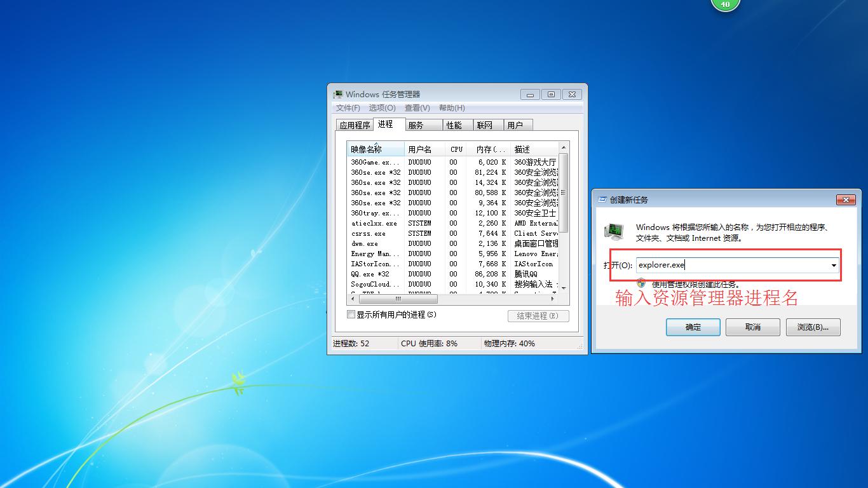Enable 显示所有用户的进程 checkbox

tap(350, 314)
